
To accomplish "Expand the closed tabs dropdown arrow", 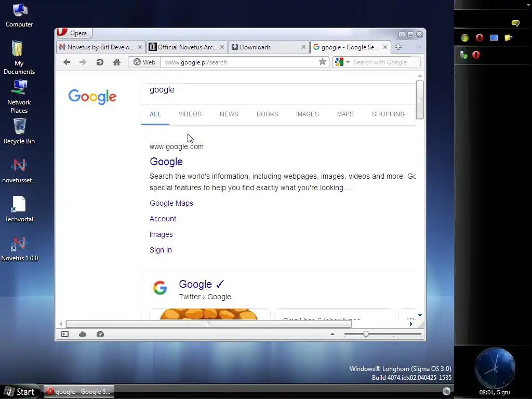I will [418, 47].
